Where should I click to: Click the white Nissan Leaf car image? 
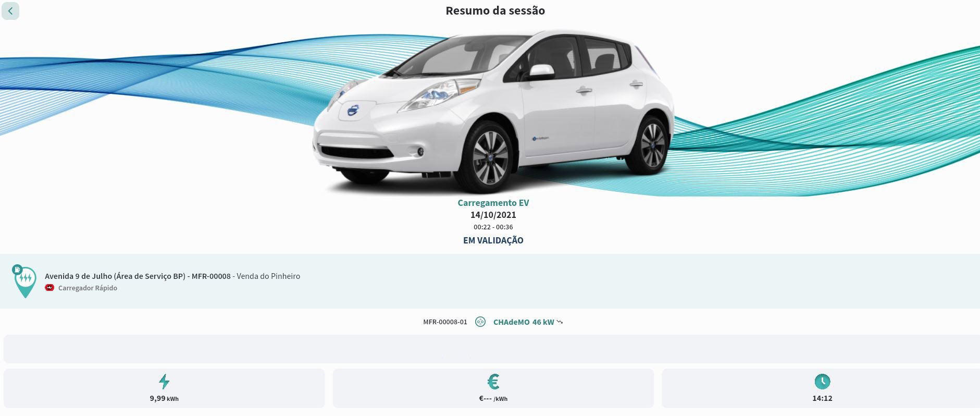(x=493, y=112)
